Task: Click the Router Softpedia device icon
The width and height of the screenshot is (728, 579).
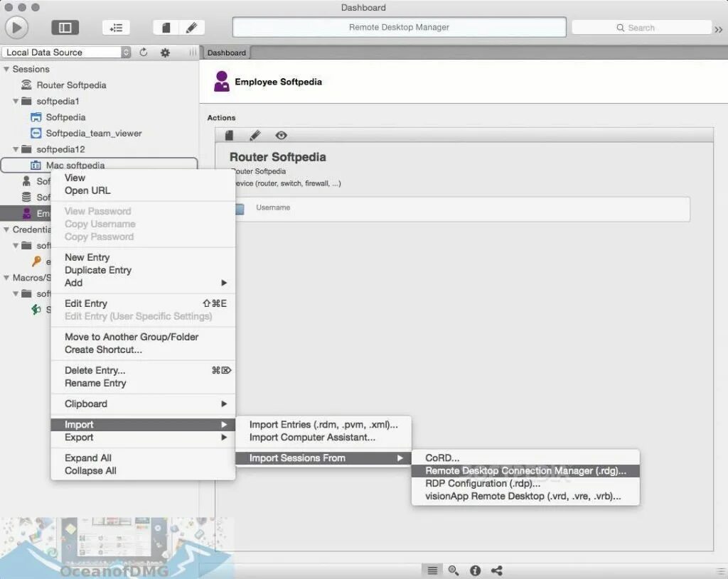Action: tap(26, 85)
